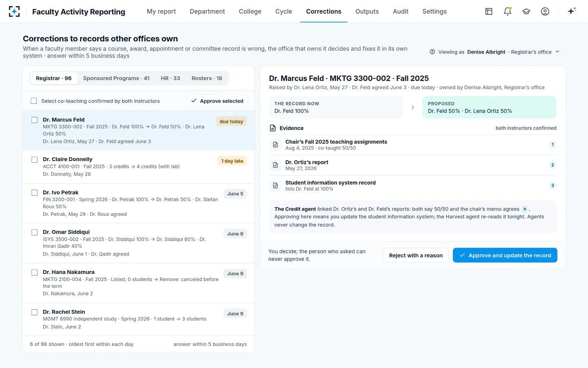Screen dimensions: 588x368
Task: Click the Evidence section document icon
Action: (x=273, y=128)
